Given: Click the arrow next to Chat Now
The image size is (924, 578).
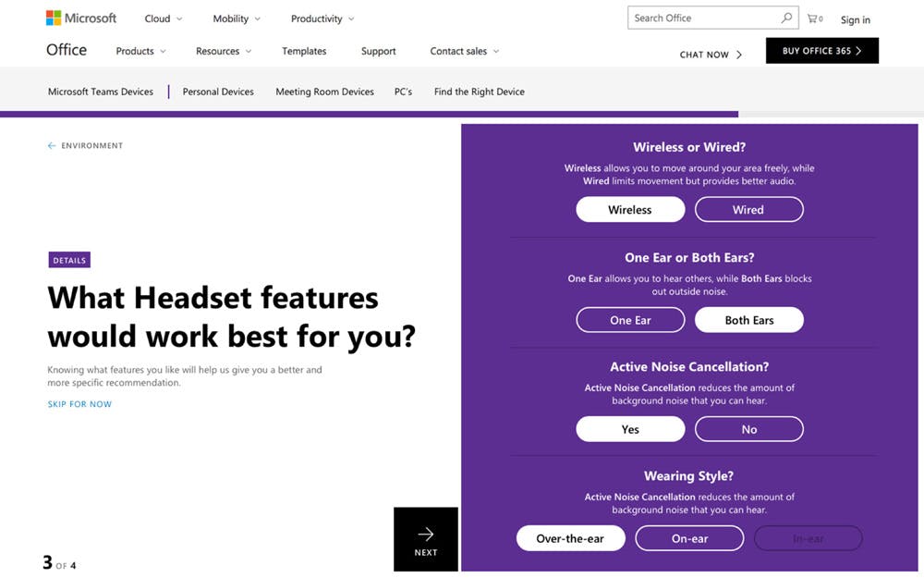Looking at the screenshot, I should pos(739,55).
